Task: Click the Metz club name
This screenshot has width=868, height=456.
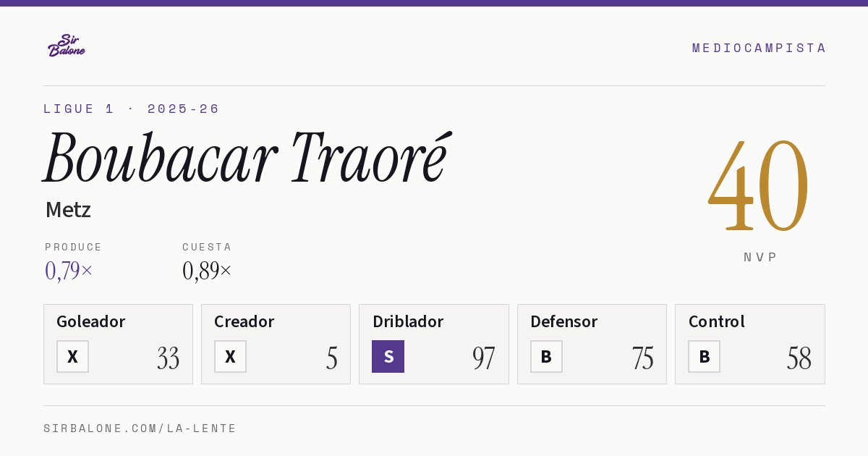Action: click(68, 210)
